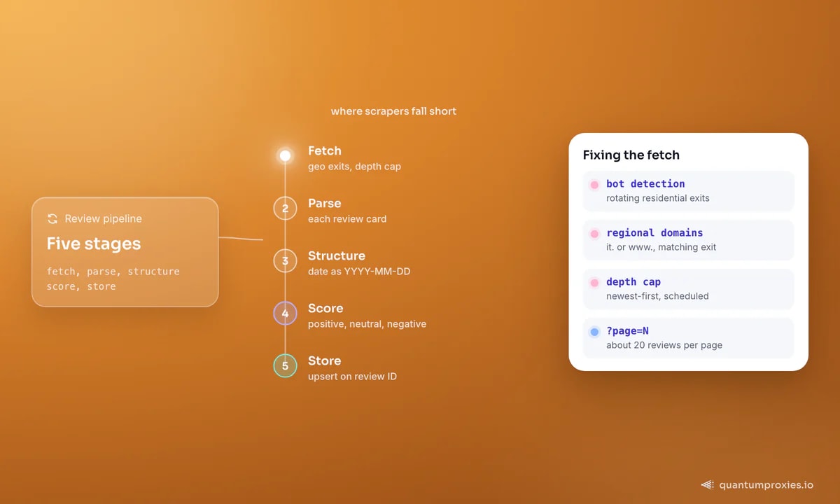Click the quantumproxies.io logo icon
The width and height of the screenshot is (840, 504).
707,485
